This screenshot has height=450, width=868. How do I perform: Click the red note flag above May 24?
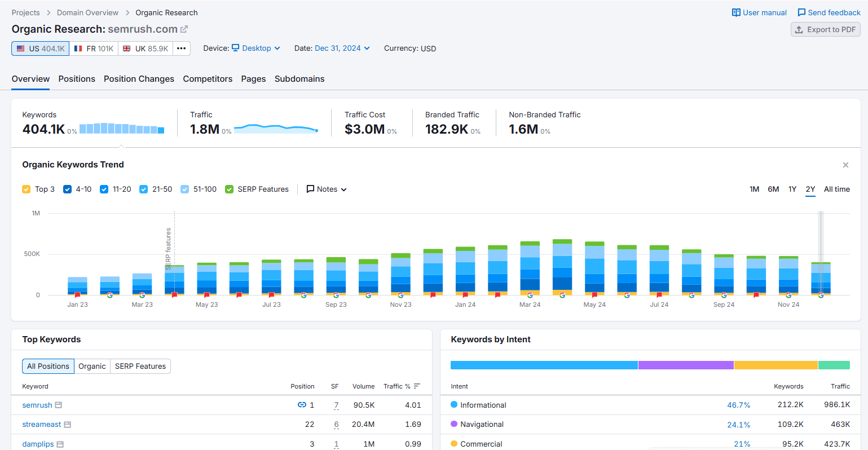point(594,295)
